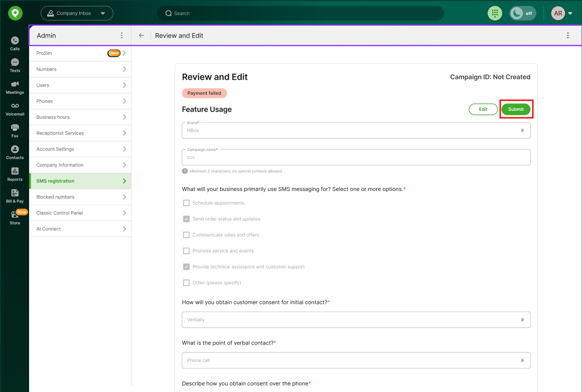This screenshot has height=392, width=582.
Task: Open Account Settings in Admin menu
Action: (80, 149)
